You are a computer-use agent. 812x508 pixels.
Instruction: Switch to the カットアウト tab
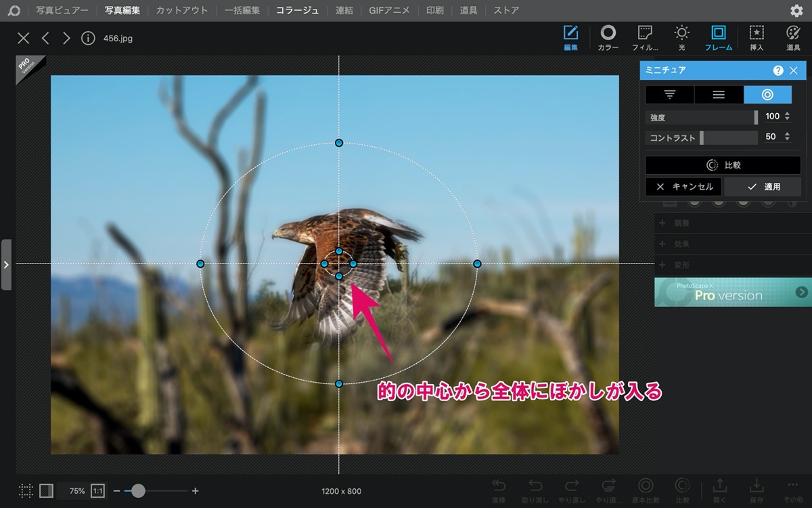181,10
